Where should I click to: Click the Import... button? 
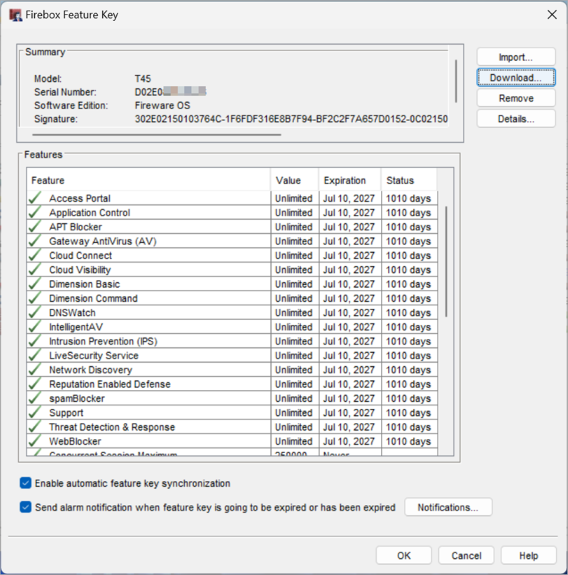(x=516, y=57)
